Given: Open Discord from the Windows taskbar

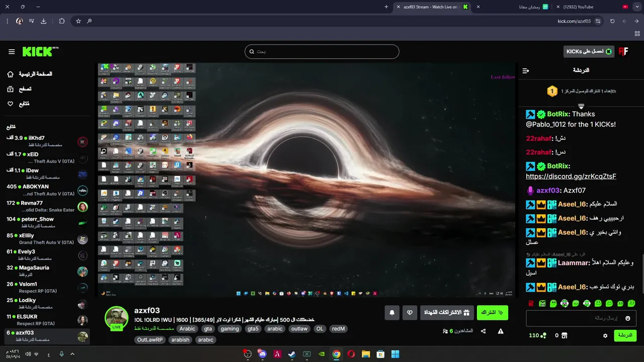Looking at the screenshot, I should (262, 354).
